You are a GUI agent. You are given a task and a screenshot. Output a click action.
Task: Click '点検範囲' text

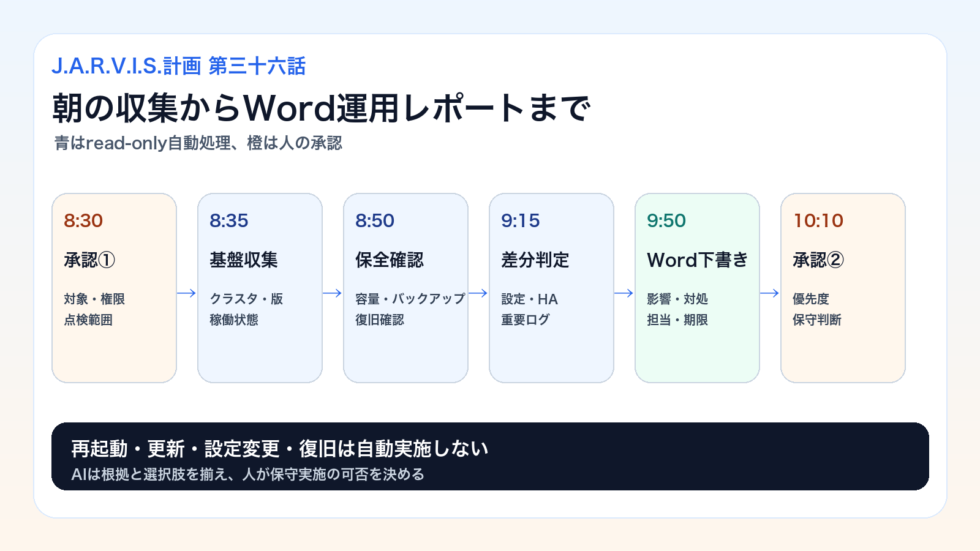point(88,320)
